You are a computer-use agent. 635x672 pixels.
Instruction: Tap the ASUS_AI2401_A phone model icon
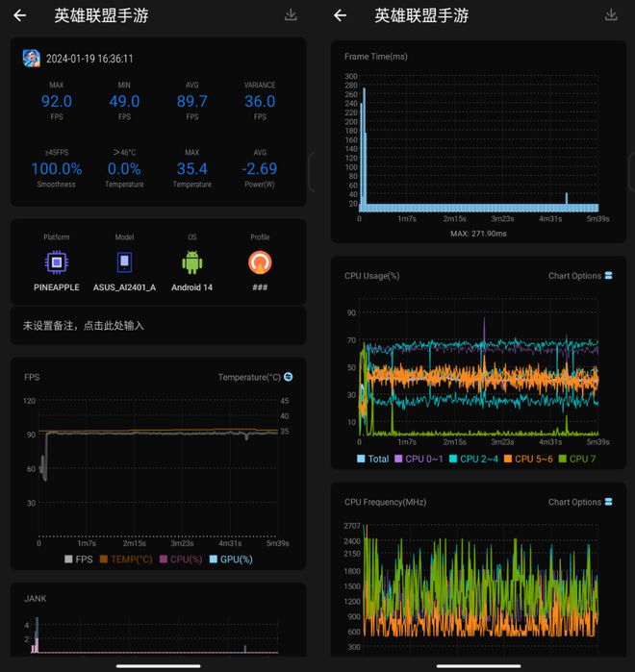[x=124, y=262]
